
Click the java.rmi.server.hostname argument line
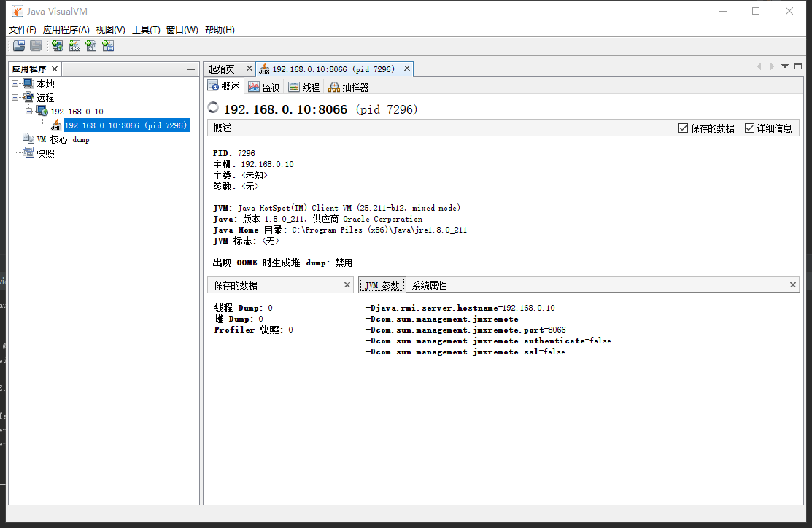[460, 308]
